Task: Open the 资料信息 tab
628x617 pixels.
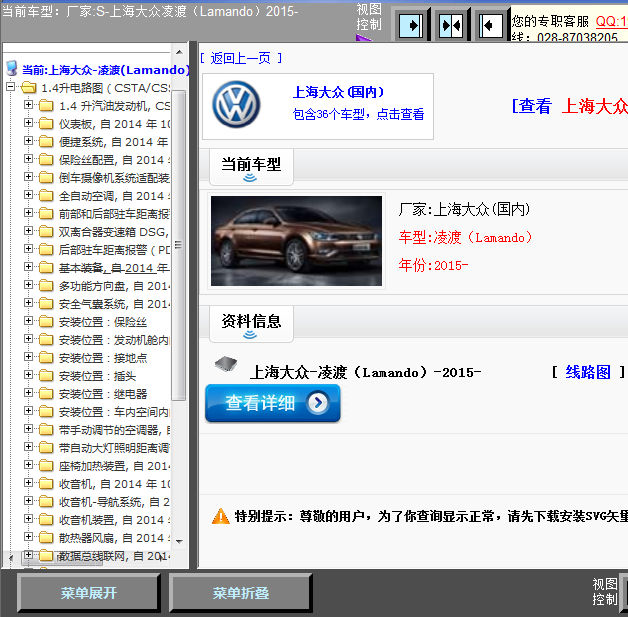Action: click(x=251, y=324)
